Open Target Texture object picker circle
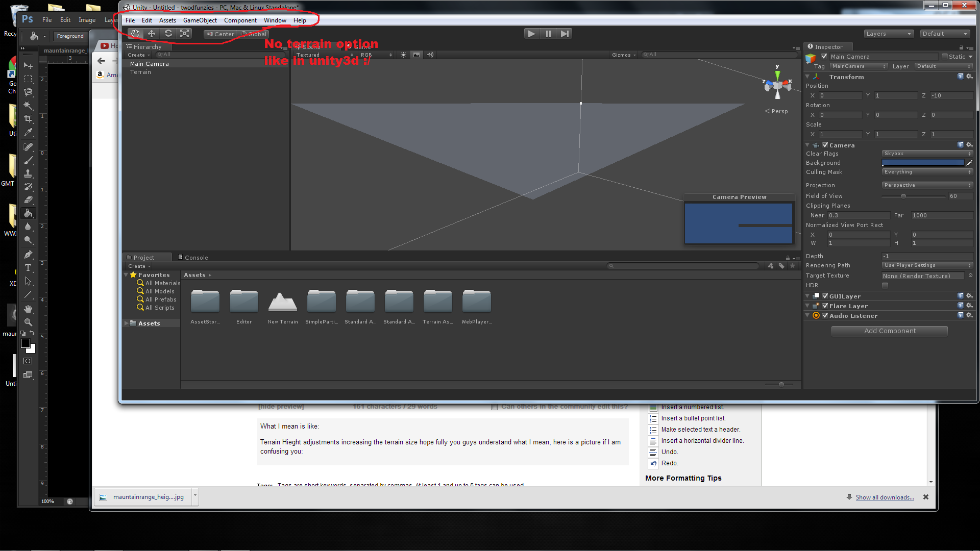Screen dimensions: 980x551 [970, 275]
